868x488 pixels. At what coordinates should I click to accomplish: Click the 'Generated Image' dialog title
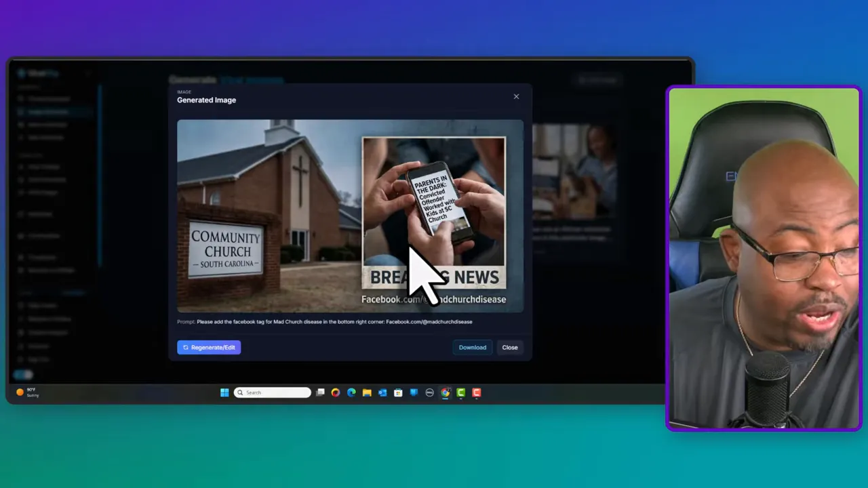pyautogui.click(x=206, y=100)
